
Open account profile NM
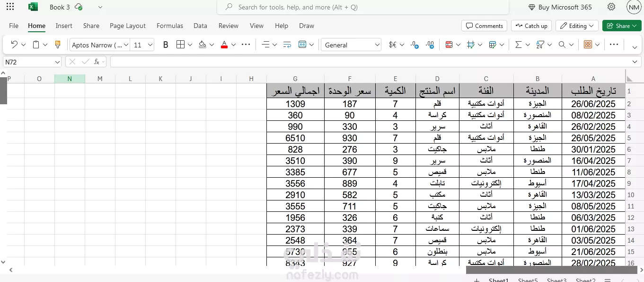pyautogui.click(x=634, y=7)
